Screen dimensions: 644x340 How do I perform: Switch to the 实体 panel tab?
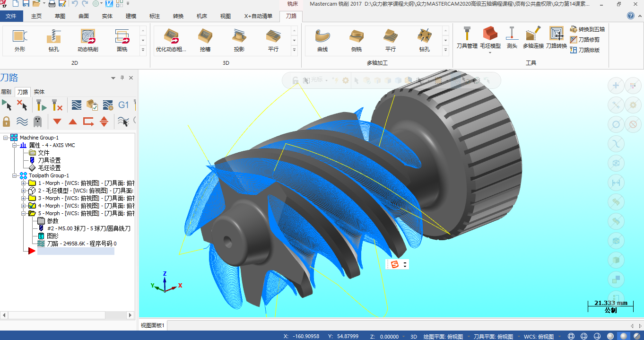point(39,92)
